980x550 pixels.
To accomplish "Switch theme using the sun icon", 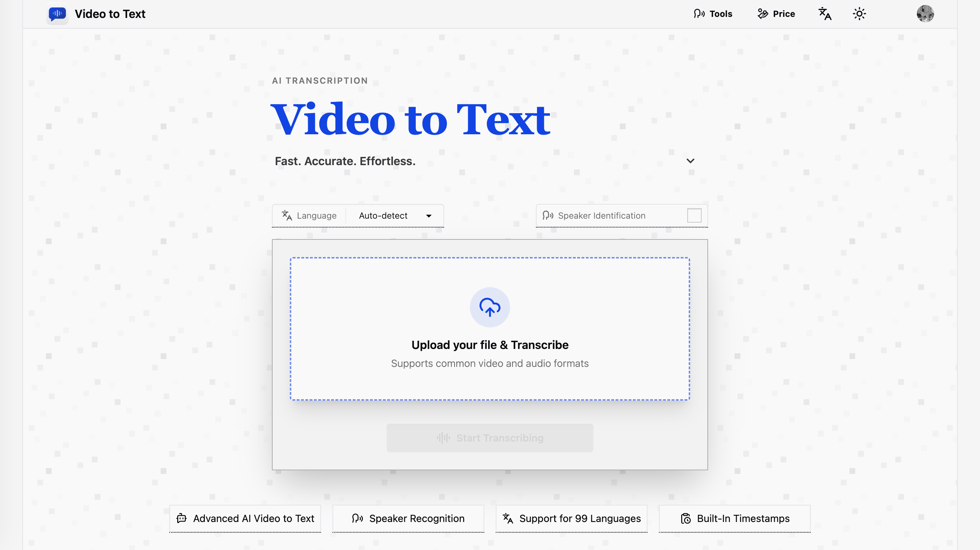I will [x=859, y=14].
